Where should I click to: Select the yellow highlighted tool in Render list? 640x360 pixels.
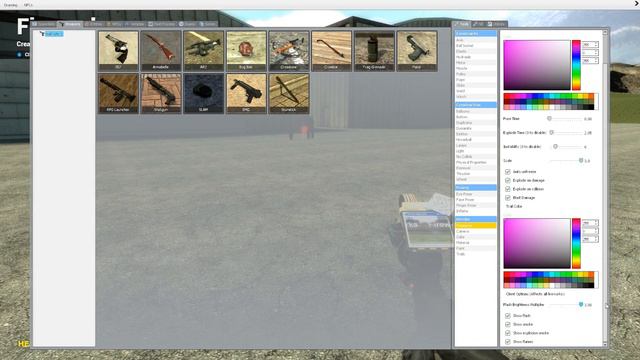point(476,225)
